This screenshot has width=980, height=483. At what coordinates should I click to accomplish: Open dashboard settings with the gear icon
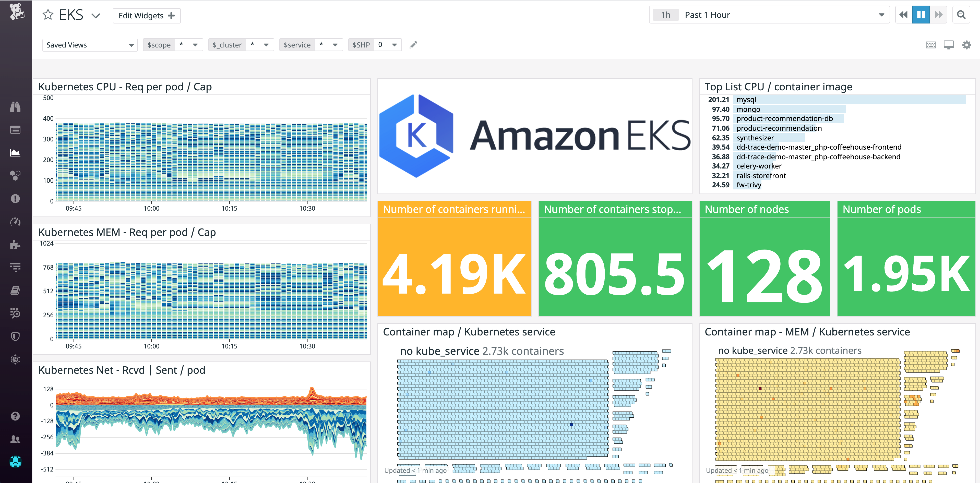[967, 44]
